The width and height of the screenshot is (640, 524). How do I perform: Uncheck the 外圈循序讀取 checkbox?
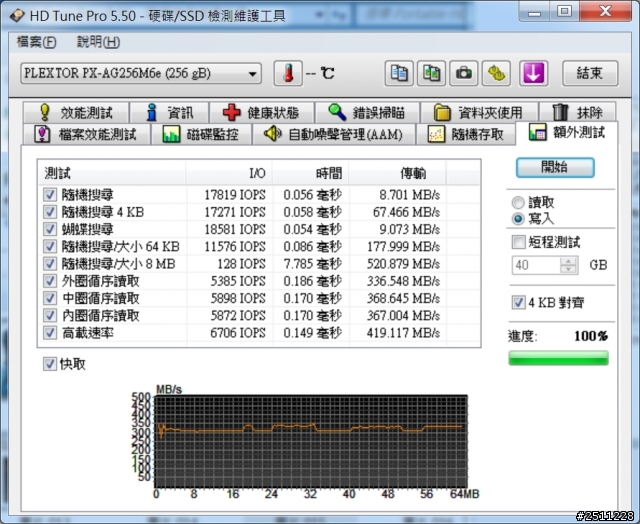tap(50, 281)
